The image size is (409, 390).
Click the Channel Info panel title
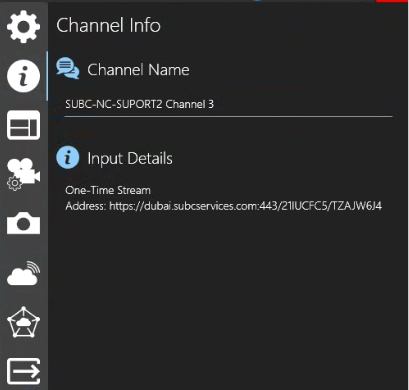click(108, 26)
